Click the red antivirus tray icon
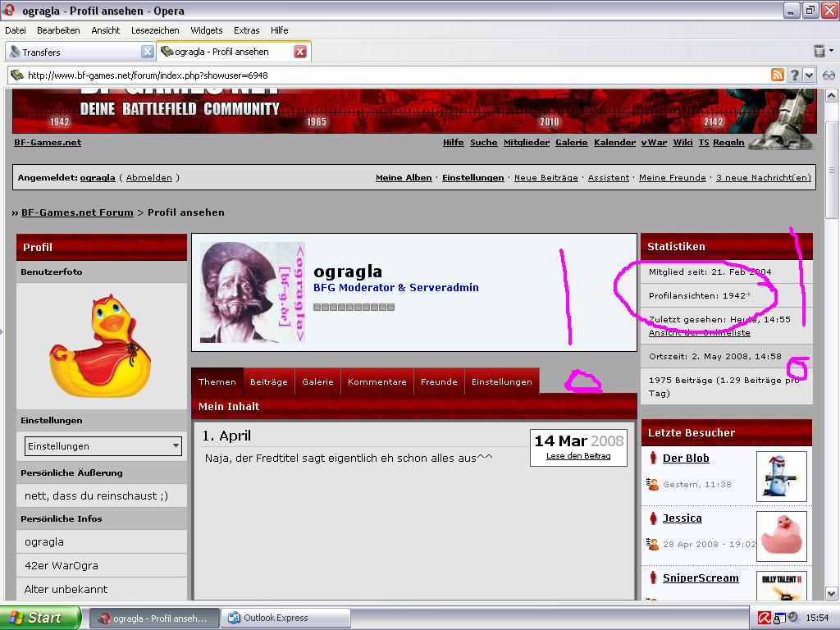 click(x=764, y=619)
